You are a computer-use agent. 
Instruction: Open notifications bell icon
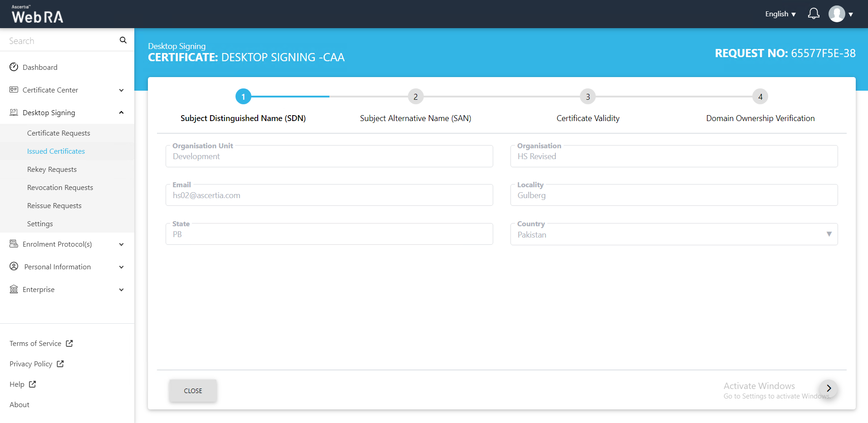point(814,14)
